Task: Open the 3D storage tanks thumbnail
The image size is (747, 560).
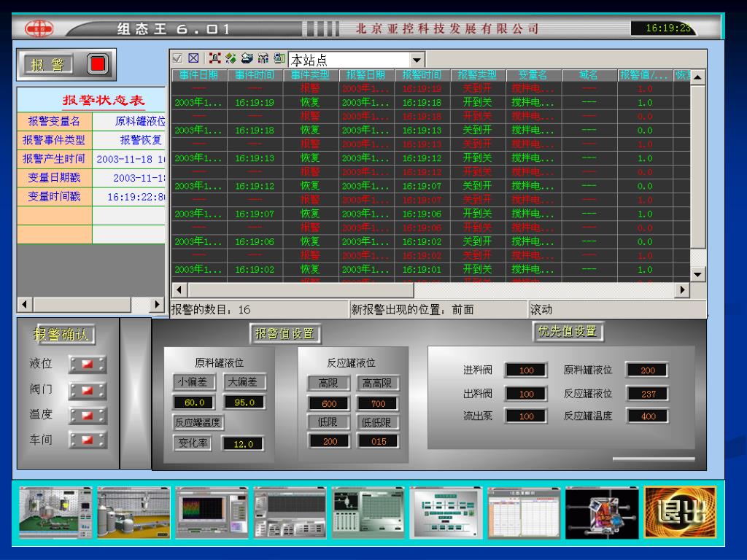Action: pyautogui.click(x=133, y=513)
